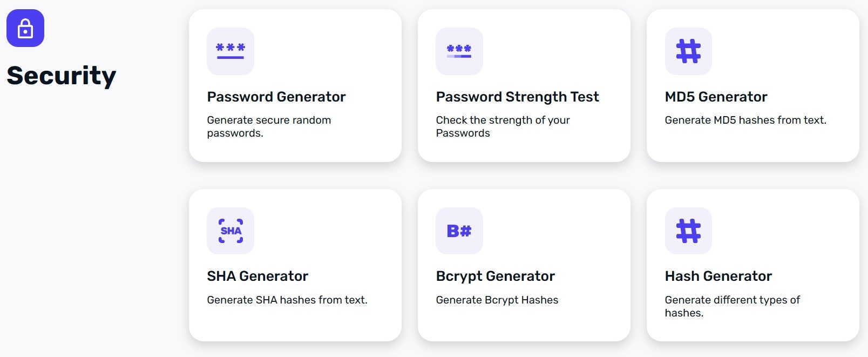Viewport: 868px width, 357px height.
Task: Click the Password Generator asterisks icon
Action: tap(230, 51)
